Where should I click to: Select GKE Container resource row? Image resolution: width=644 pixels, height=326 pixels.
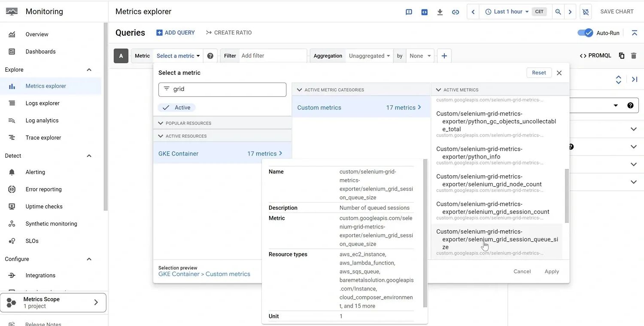tap(222, 153)
